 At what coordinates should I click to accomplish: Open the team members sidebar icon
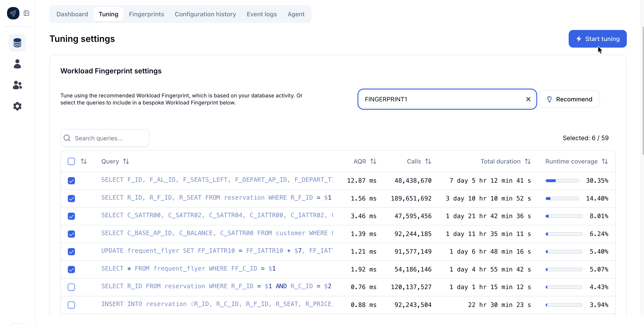[x=17, y=85]
